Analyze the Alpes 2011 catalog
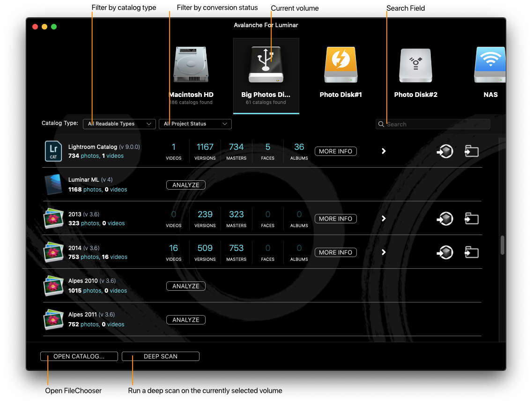This screenshot has width=532, height=405. point(185,320)
